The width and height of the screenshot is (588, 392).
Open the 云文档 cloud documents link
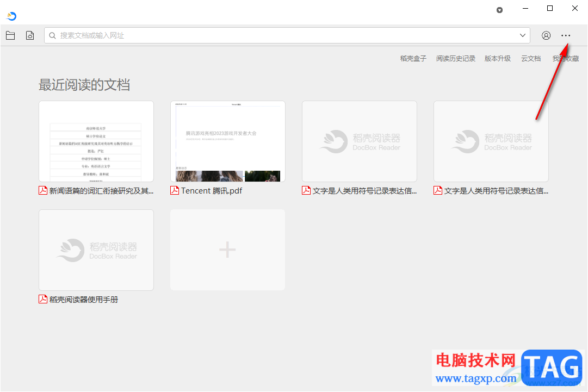click(531, 59)
